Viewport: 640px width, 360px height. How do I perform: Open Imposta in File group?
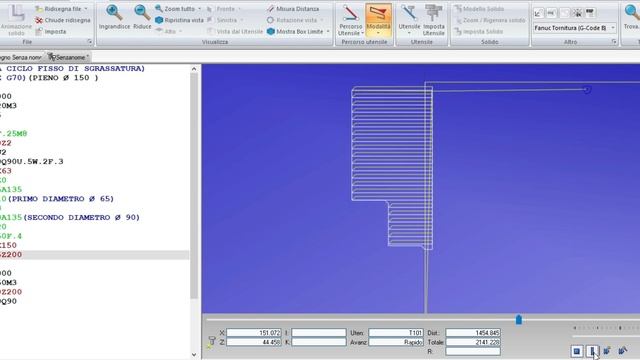coord(51,31)
